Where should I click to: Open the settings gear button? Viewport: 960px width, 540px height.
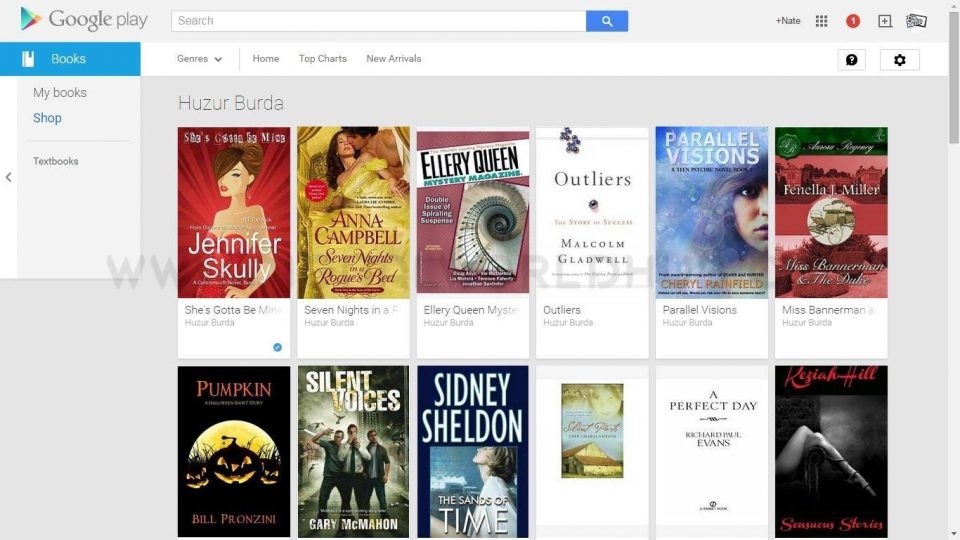pos(899,60)
